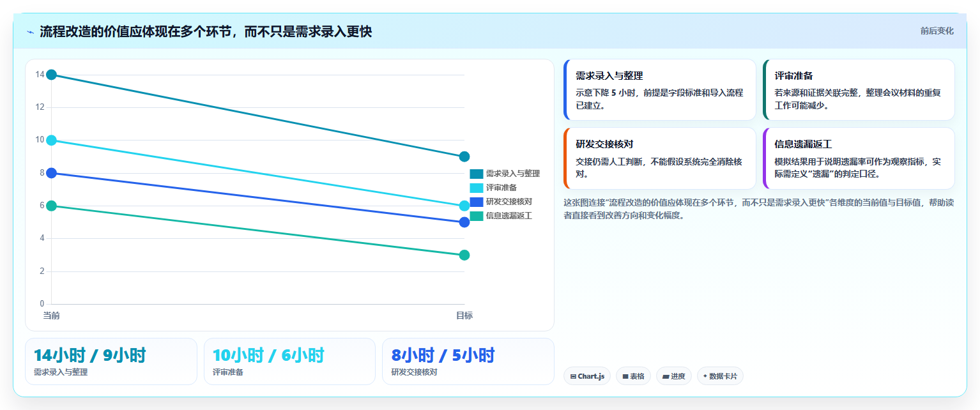The height and width of the screenshot is (410, 980).
Task: Select the 评审准备 card title
Action: pos(793,76)
